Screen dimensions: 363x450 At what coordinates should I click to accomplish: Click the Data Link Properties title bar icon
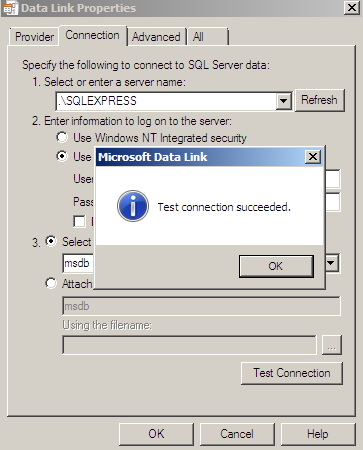(10, 8)
